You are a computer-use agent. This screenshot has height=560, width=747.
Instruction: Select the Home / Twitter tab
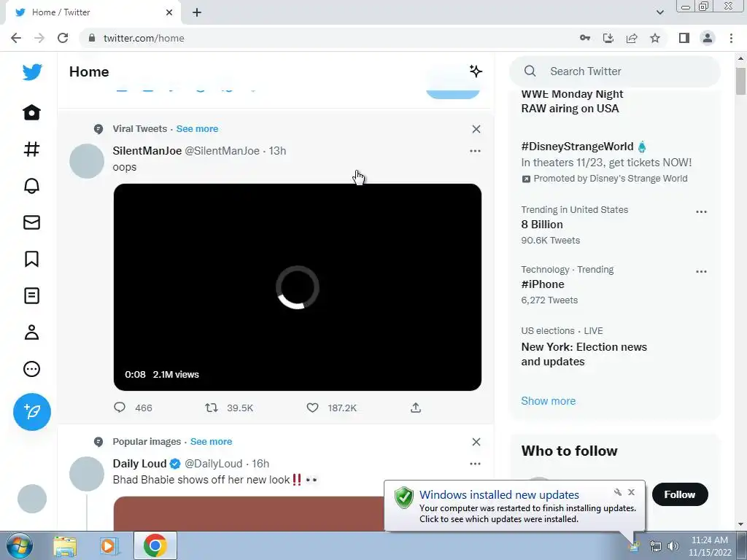pyautogui.click(x=93, y=13)
